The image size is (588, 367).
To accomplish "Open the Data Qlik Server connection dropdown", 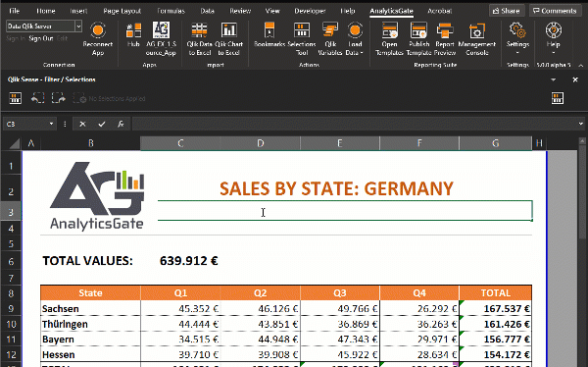I will pos(78,26).
